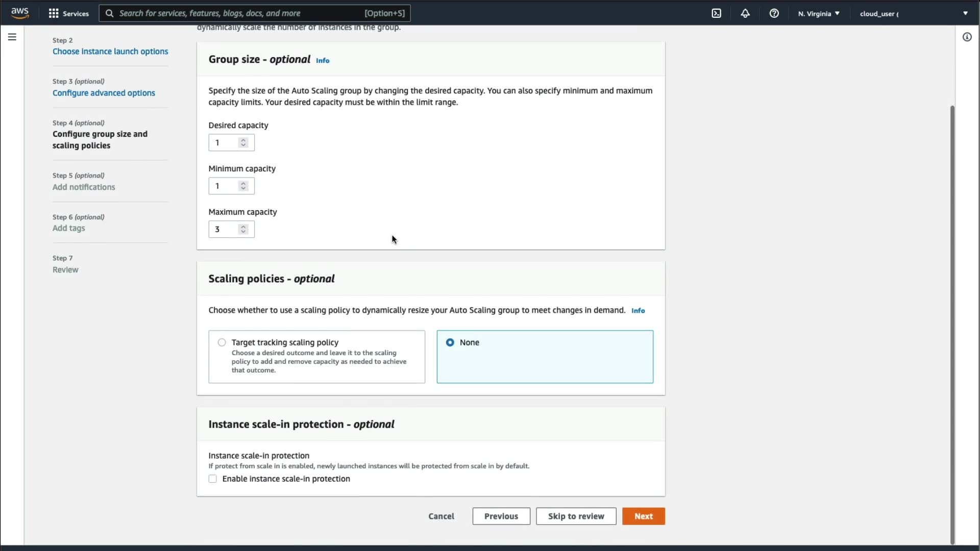
Task: Click the search magnifier icon
Action: pos(109,13)
